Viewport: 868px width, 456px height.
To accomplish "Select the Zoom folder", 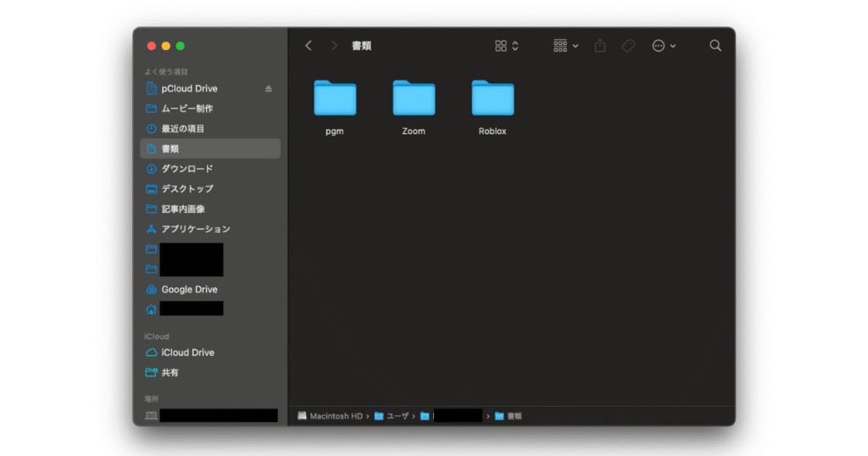I will tap(414, 97).
